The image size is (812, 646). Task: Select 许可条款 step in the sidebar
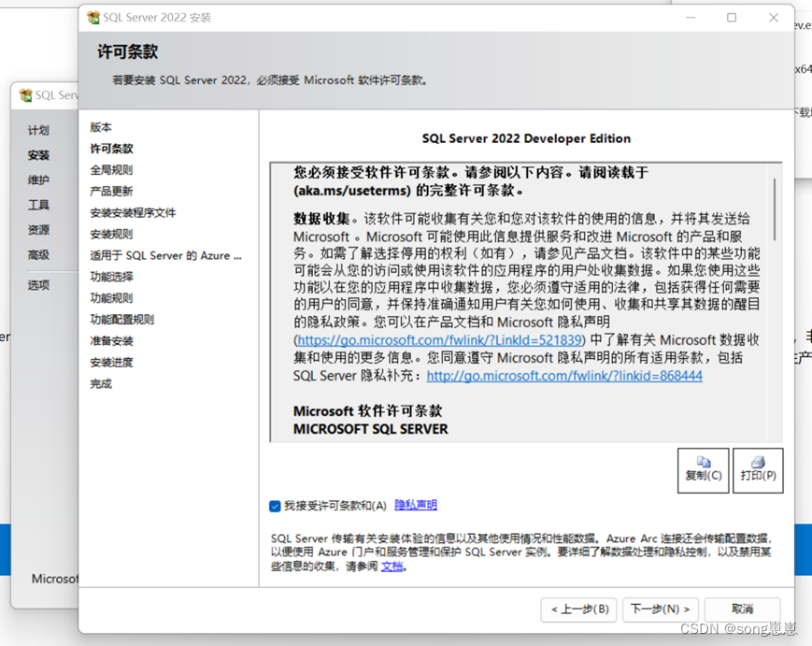click(x=112, y=149)
